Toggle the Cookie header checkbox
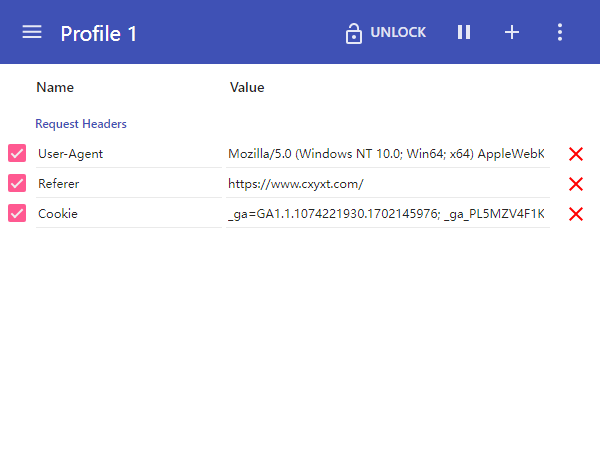The height and width of the screenshot is (464, 600). [17, 213]
